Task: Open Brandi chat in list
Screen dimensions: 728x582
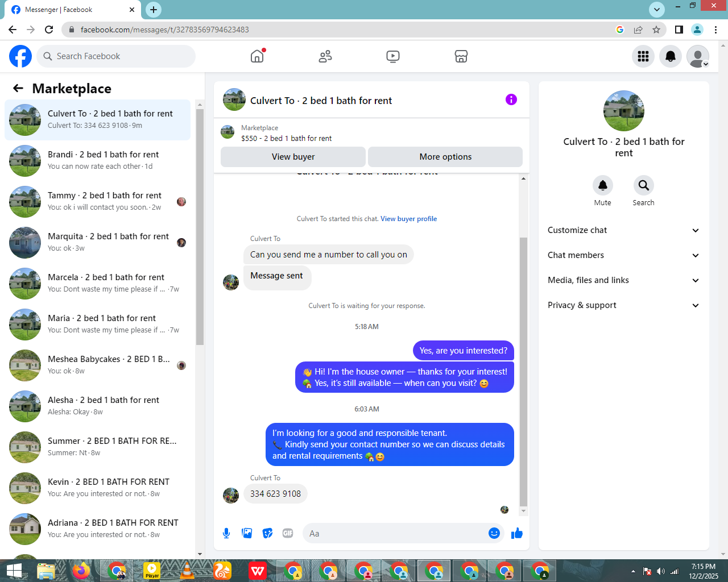Action: 98,161
